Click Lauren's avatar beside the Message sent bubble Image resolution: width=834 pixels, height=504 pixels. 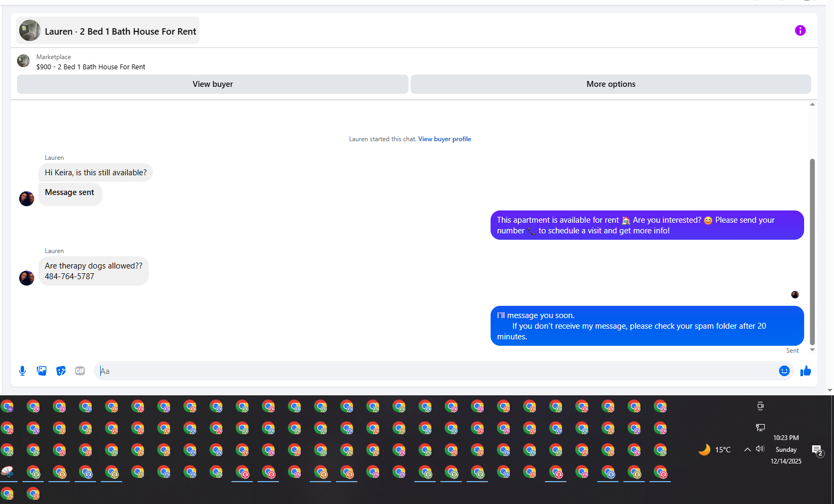click(x=27, y=199)
